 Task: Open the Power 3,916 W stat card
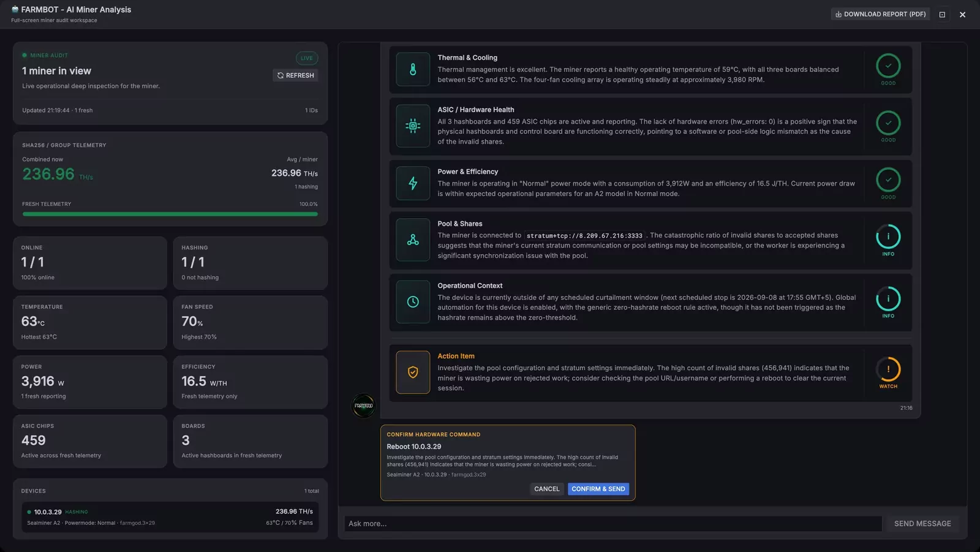click(90, 382)
